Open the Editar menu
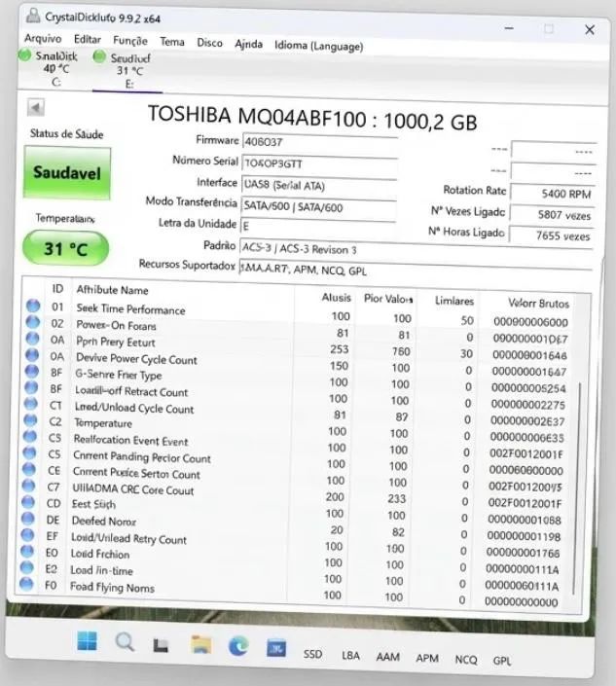The height and width of the screenshot is (686, 616). click(87, 39)
